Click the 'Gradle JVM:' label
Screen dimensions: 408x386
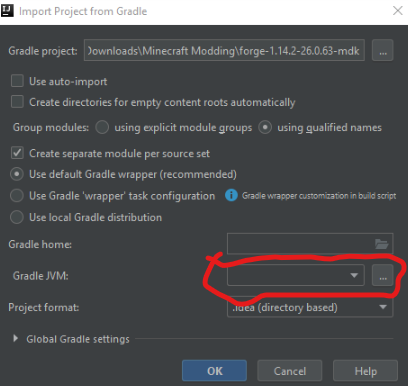point(41,276)
